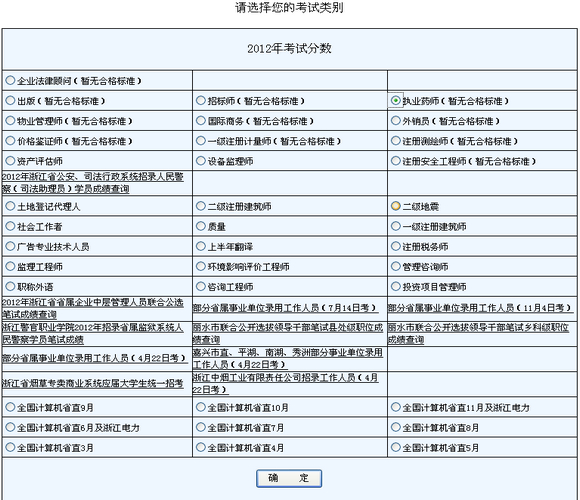Select the 国际商务 radio button
The height and width of the screenshot is (500, 580).
200,121
